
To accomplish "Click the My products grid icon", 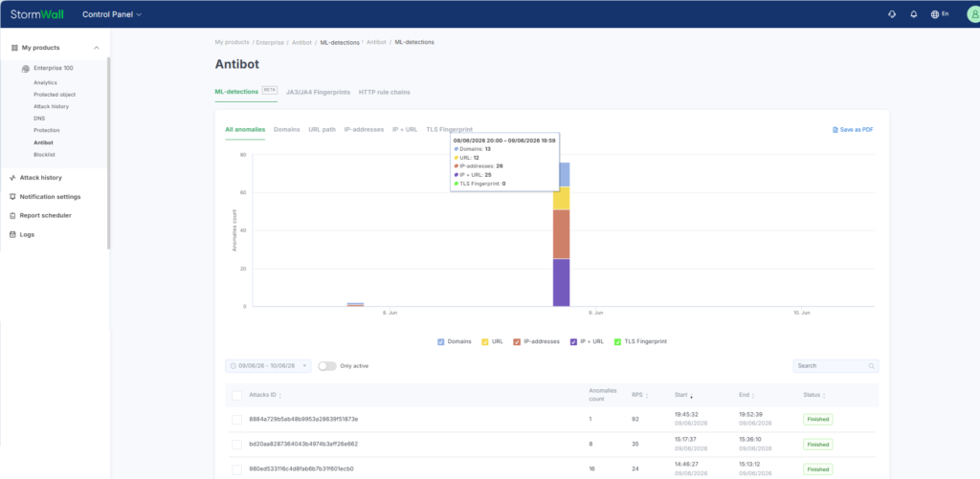I will coord(14,48).
